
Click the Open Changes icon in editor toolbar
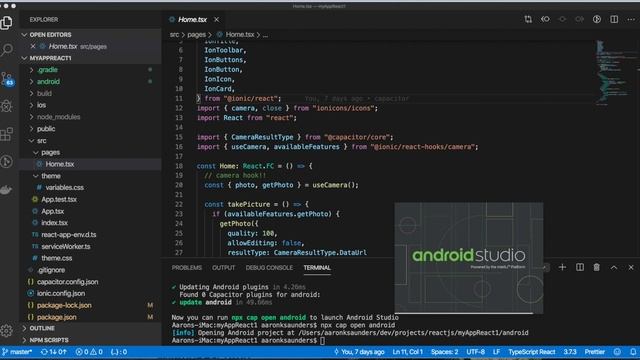tap(528, 19)
